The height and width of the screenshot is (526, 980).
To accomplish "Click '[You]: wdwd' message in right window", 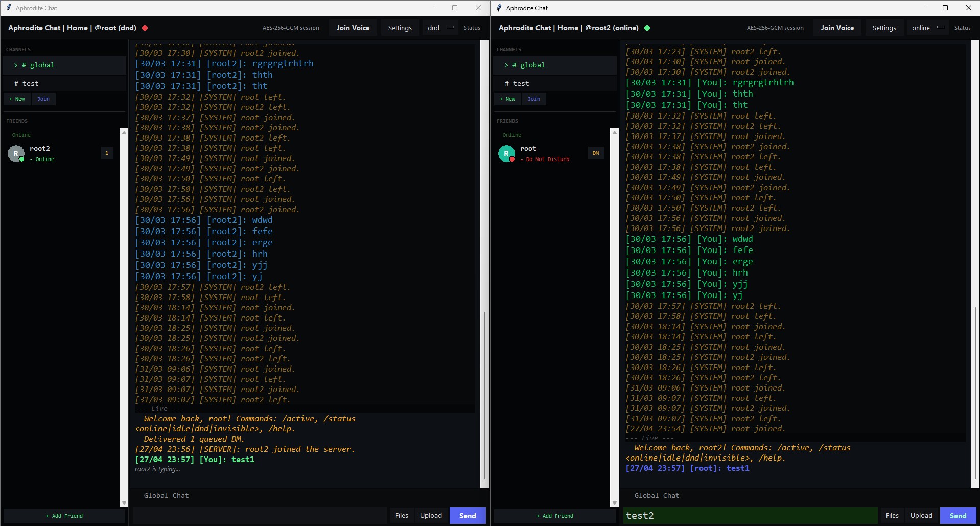I will pos(689,239).
